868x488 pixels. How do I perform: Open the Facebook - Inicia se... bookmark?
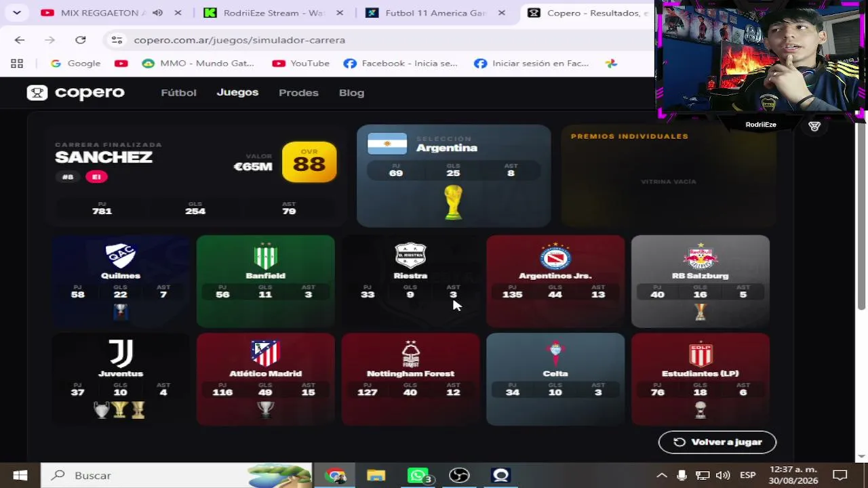coord(401,63)
